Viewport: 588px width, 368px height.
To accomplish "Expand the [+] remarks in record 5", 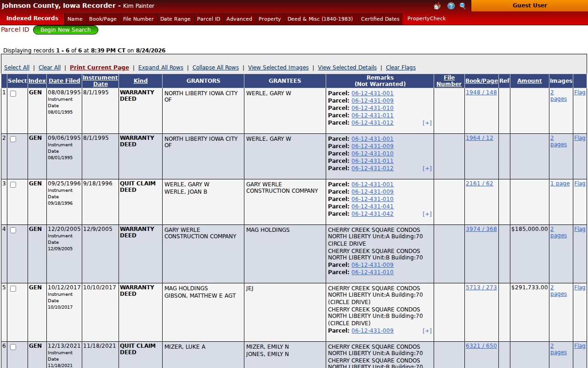I will pyautogui.click(x=427, y=331).
